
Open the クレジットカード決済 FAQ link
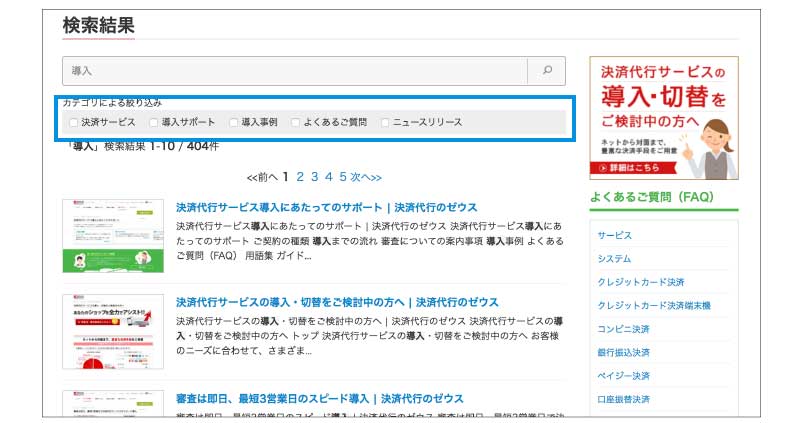coord(641,282)
